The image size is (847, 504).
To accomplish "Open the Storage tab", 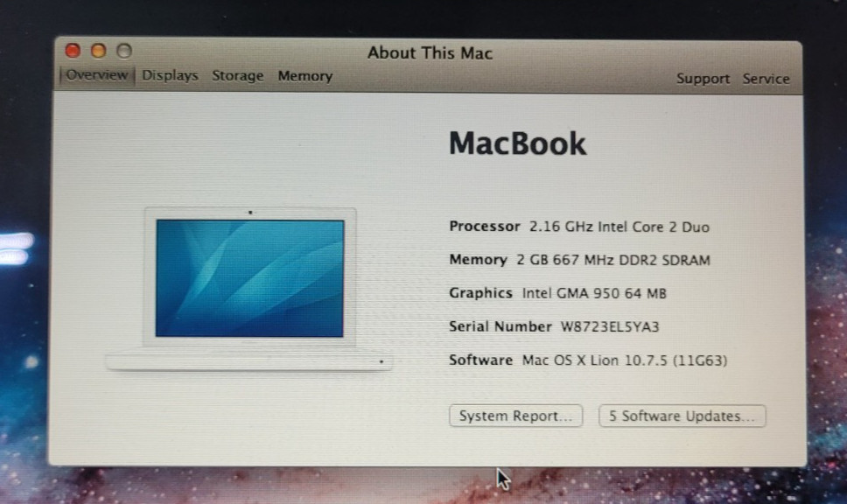I will (x=238, y=75).
